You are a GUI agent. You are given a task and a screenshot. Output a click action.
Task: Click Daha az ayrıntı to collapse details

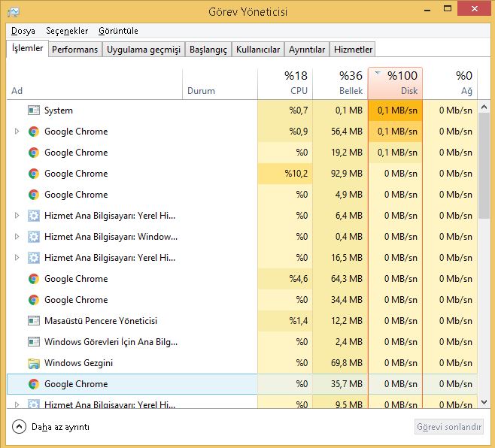tap(60, 427)
